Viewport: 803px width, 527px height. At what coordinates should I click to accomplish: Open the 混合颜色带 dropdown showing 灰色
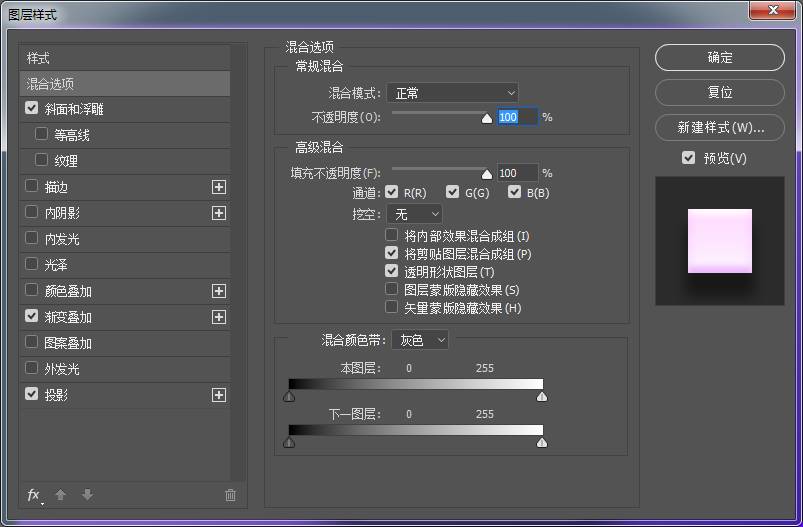tap(420, 340)
